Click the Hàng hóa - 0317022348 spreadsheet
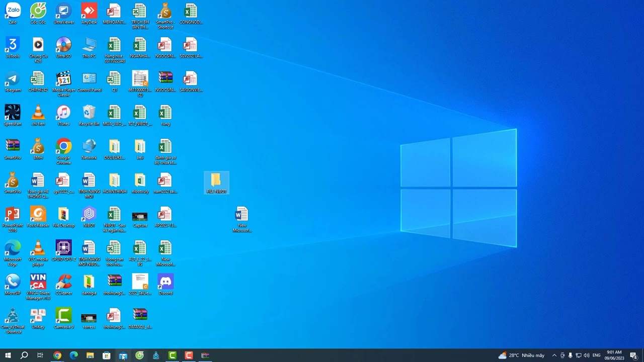644x362 pixels. [x=115, y=50]
